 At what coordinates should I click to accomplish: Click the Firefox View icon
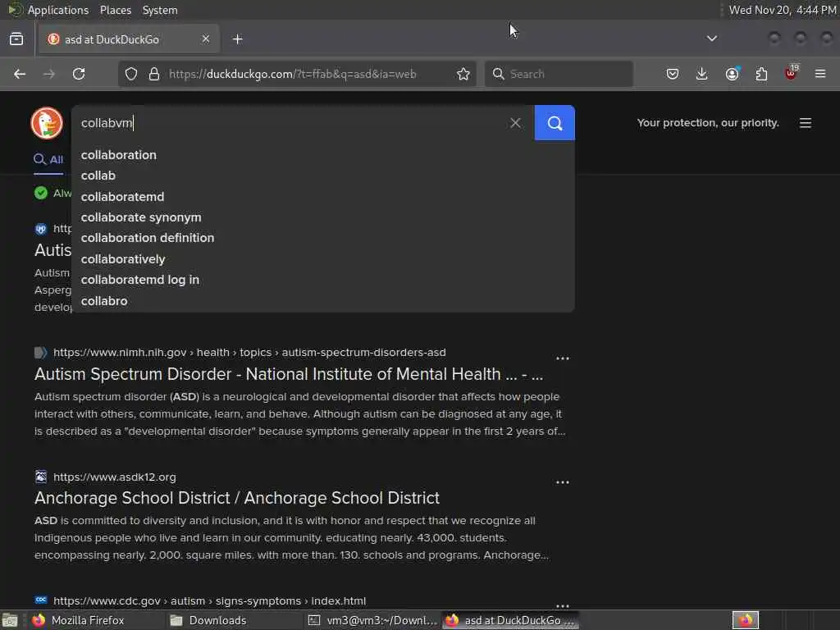(x=16, y=39)
